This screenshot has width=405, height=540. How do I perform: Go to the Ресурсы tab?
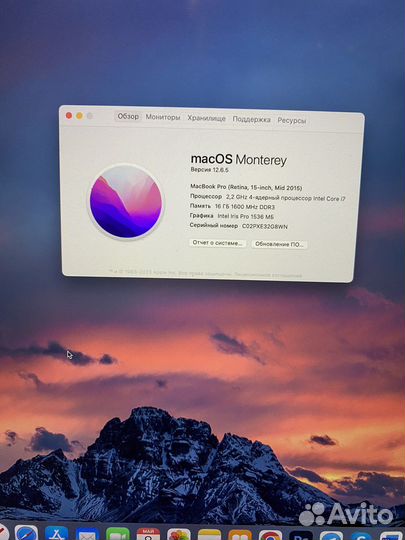292,120
